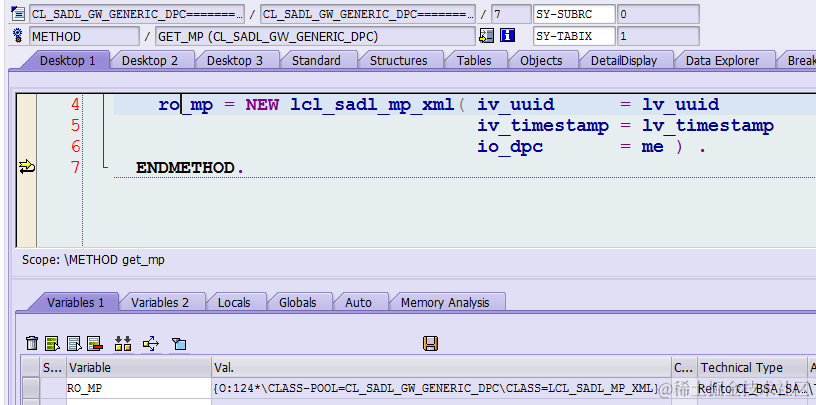Click the Variable column header
816x405 pixels.
139,368
